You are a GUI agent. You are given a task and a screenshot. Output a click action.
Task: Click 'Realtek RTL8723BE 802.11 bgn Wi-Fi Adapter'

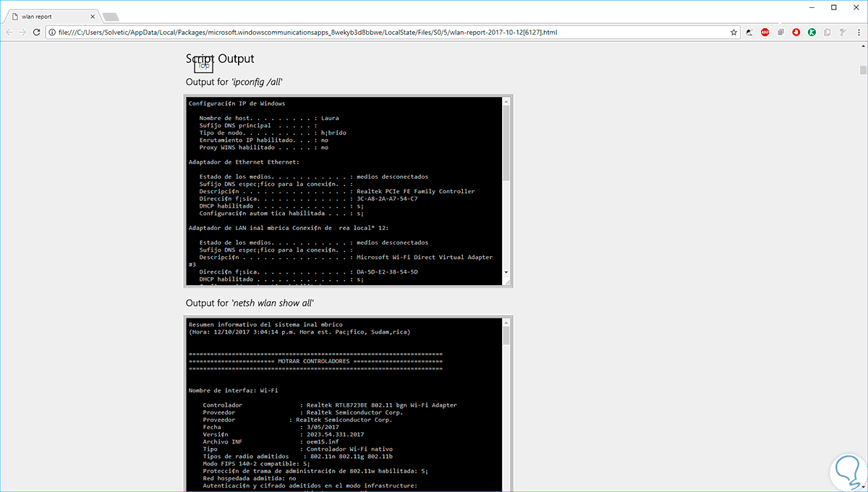382,404
